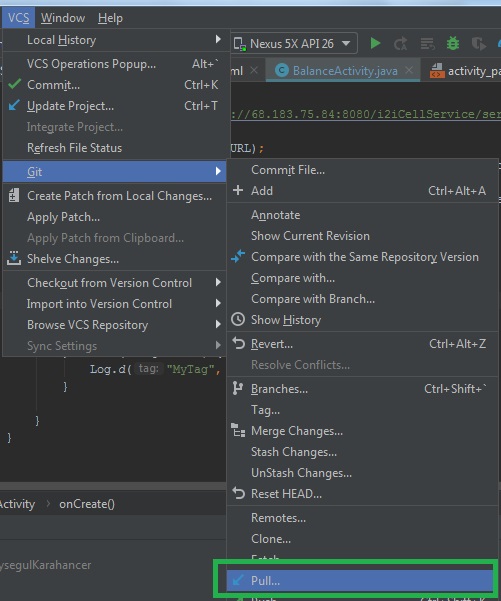The width and height of the screenshot is (501, 601).
Task: Click the branch icon beside Branches
Action: [x=238, y=388]
